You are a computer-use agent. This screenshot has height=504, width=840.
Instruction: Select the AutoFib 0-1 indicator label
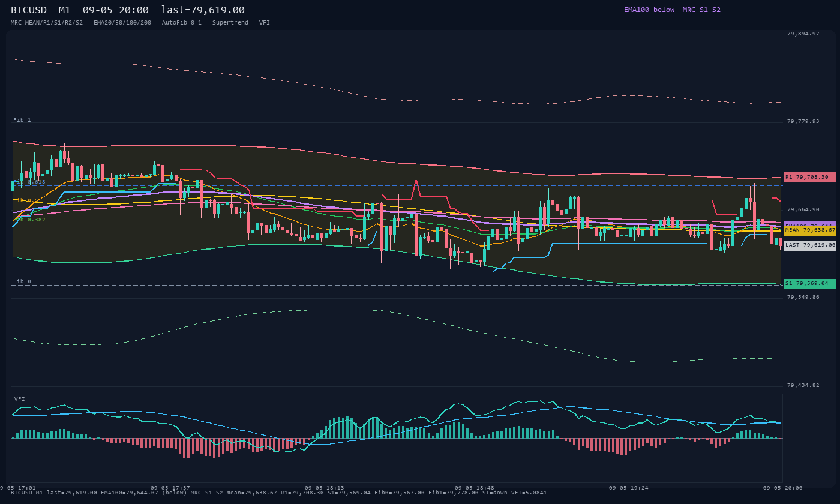(182, 23)
